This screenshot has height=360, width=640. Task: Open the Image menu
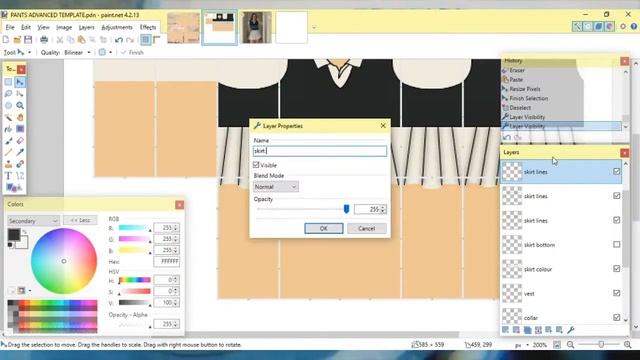64,27
